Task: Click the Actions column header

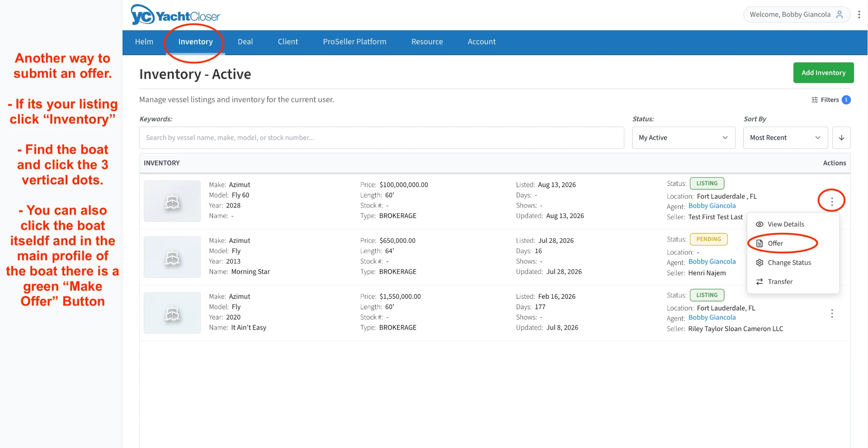Action: pyautogui.click(x=835, y=163)
